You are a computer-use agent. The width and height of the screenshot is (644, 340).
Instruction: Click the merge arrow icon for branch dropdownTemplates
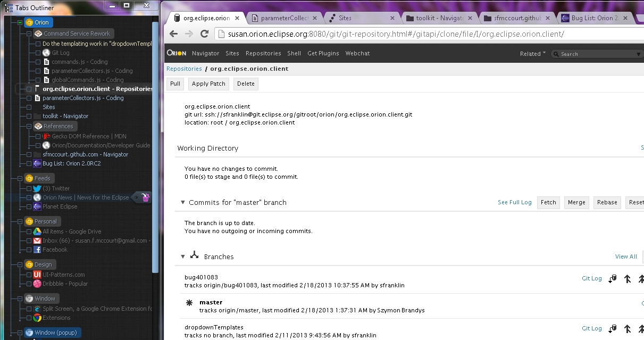(x=628, y=328)
